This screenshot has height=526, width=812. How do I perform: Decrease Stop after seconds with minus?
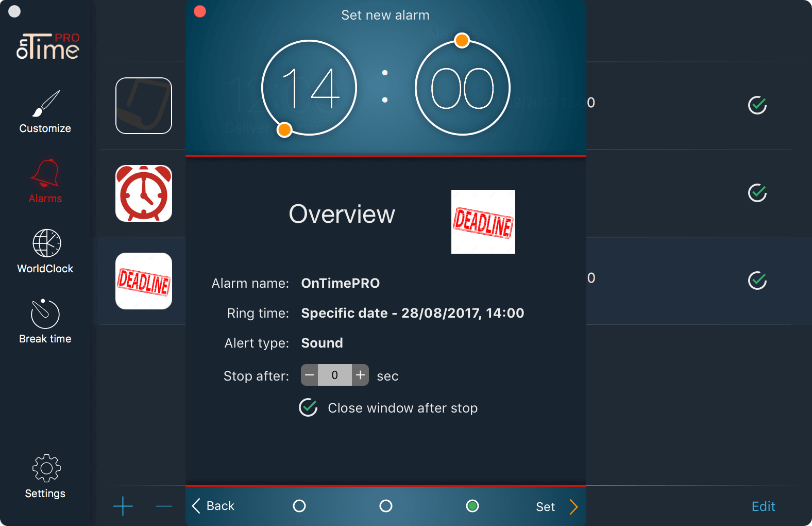coord(309,375)
